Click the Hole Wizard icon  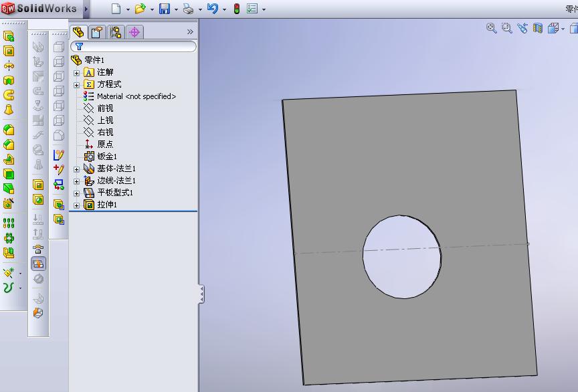(9, 203)
